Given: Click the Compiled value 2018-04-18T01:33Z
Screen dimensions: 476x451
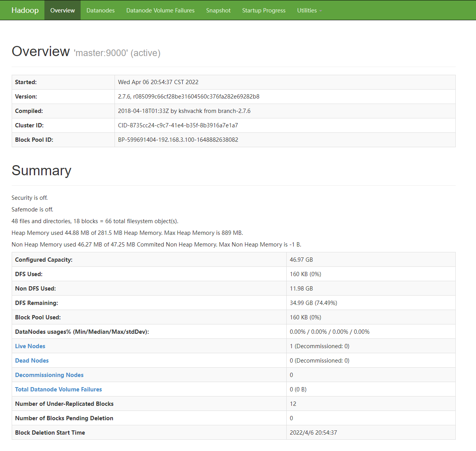Looking at the screenshot, I should 184,111.
